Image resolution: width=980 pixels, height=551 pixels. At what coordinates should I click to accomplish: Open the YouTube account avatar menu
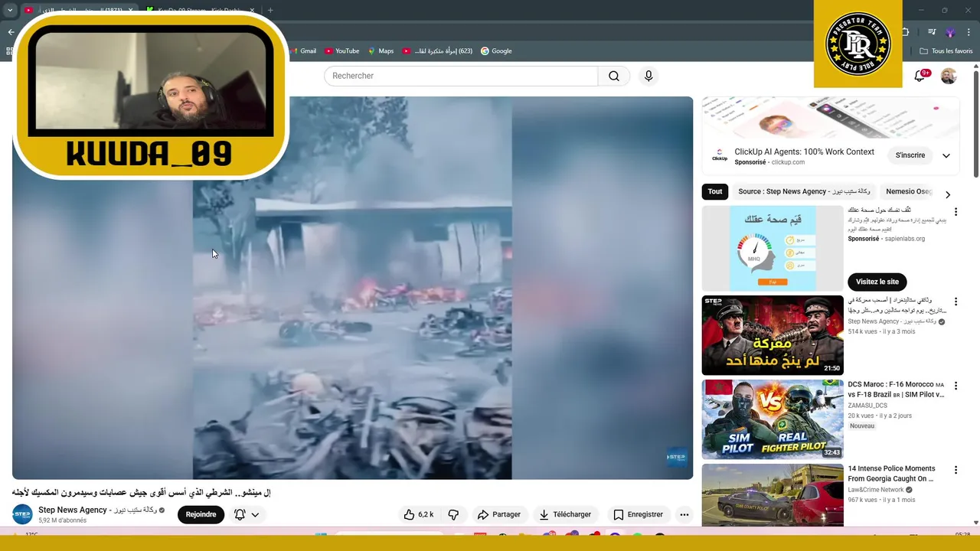(x=949, y=76)
